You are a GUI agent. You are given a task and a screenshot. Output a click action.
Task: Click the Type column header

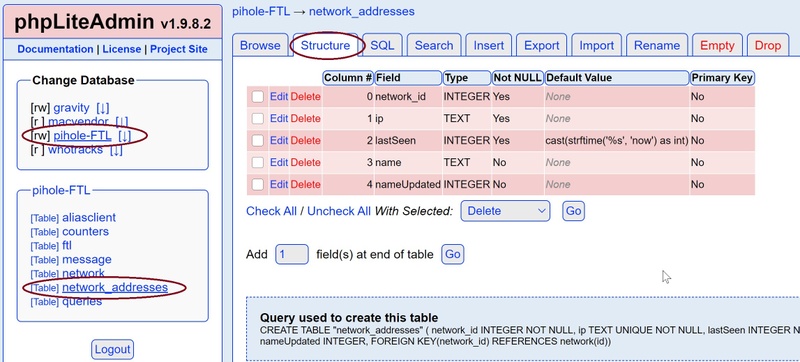(x=467, y=78)
